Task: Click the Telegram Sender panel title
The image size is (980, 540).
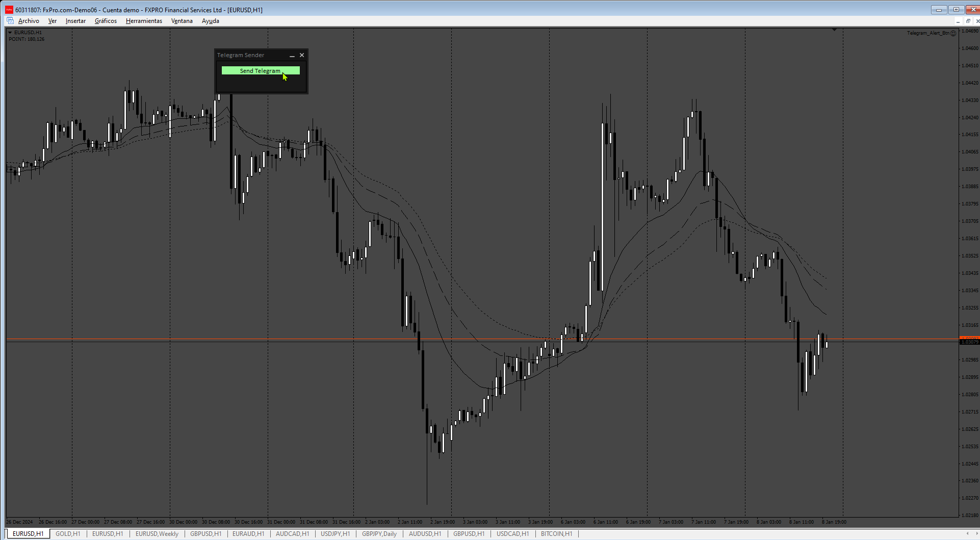Action: pos(241,55)
